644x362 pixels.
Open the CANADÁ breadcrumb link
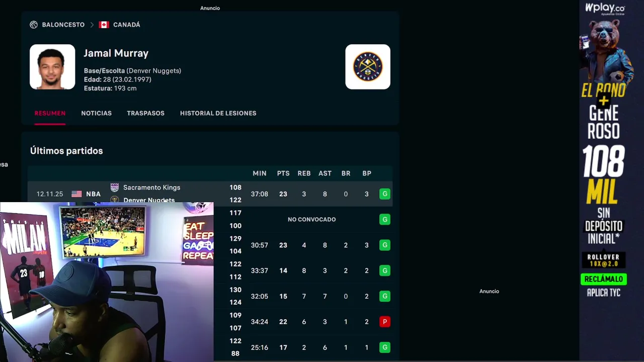click(127, 25)
